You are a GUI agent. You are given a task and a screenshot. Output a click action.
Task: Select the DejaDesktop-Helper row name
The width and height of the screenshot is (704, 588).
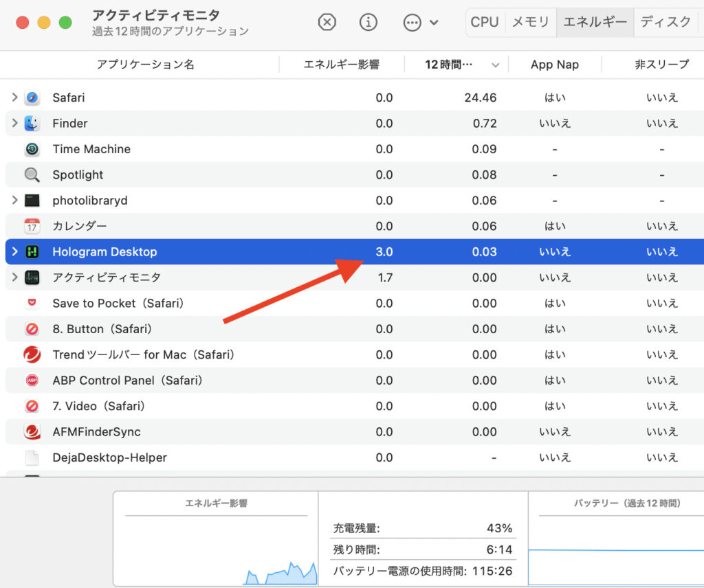109,457
